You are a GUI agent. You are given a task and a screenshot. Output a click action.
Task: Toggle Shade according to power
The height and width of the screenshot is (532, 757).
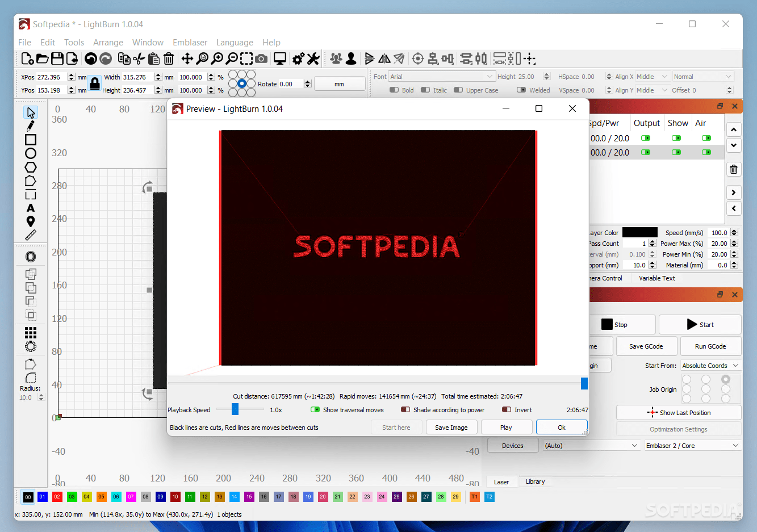[405, 409]
